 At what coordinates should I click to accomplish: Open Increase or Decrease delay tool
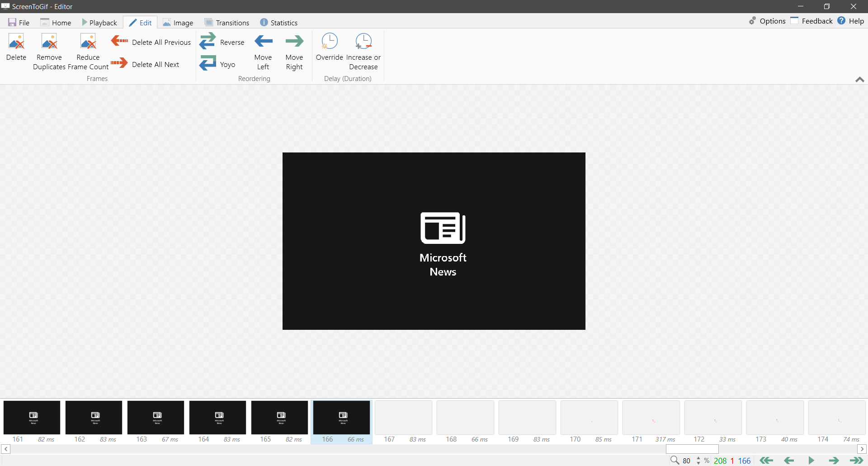(x=363, y=52)
